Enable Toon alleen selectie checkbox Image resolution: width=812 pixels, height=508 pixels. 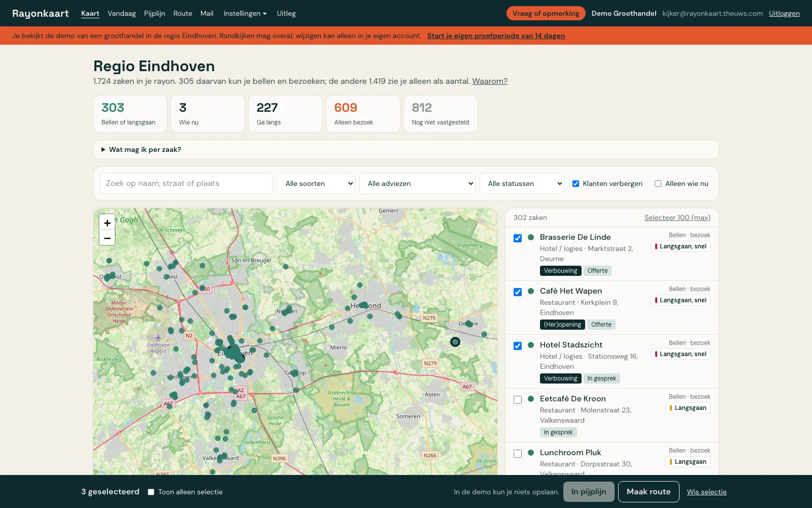point(151,492)
